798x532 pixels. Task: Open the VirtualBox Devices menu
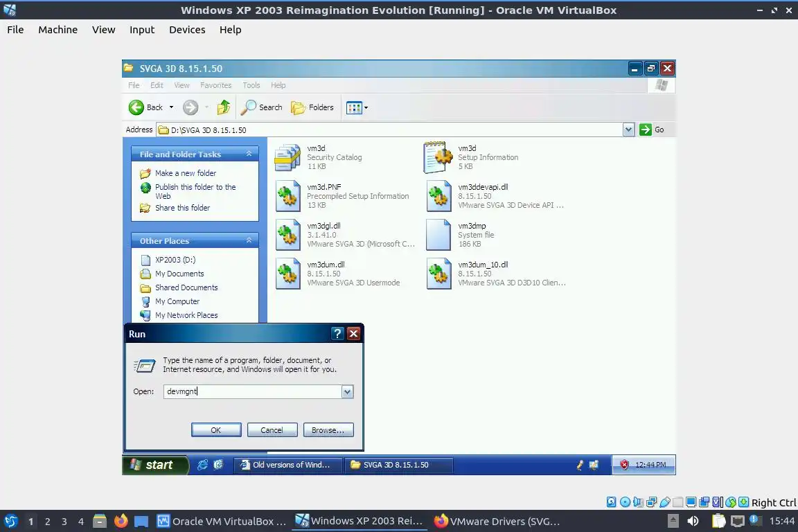coord(187,30)
